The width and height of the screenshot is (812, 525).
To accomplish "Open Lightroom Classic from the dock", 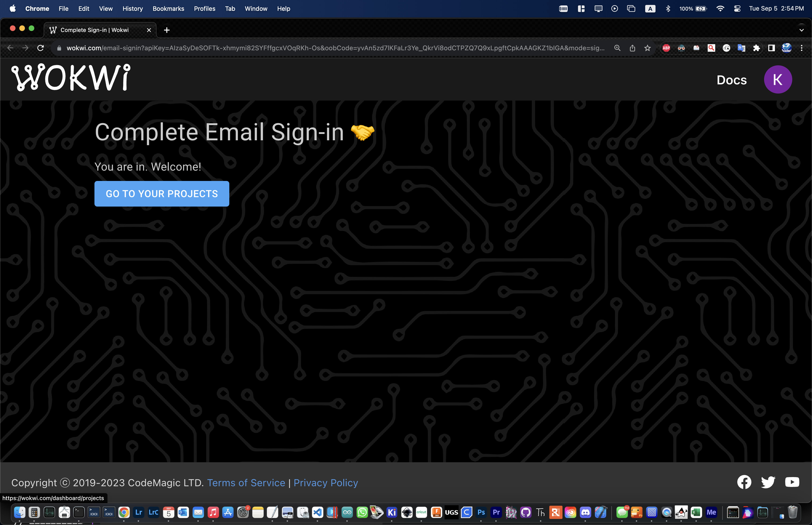I will click(x=154, y=512).
